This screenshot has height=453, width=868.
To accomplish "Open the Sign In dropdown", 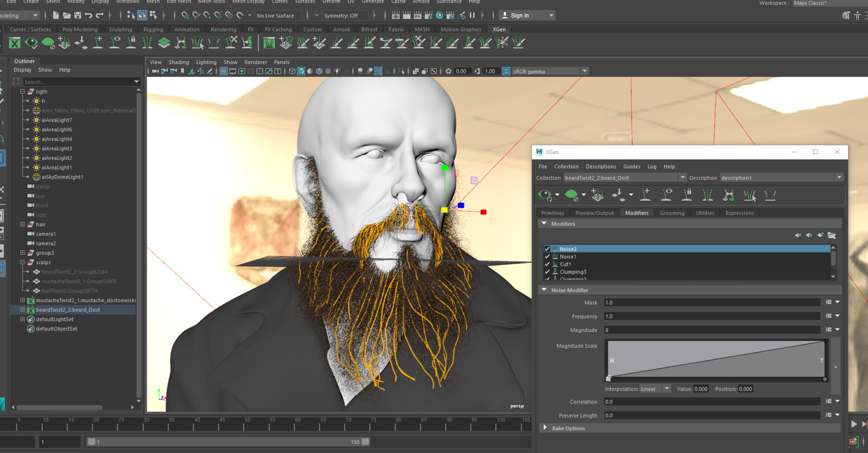I will click(527, 15).
